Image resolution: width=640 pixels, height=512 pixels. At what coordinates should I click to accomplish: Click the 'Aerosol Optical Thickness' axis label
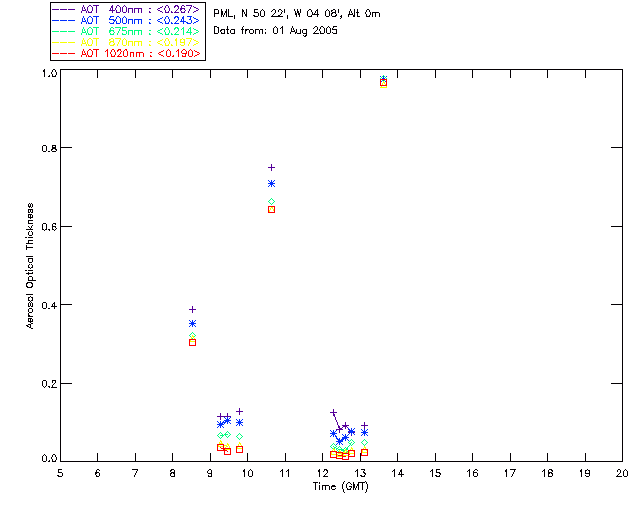(x=30, y=266)
